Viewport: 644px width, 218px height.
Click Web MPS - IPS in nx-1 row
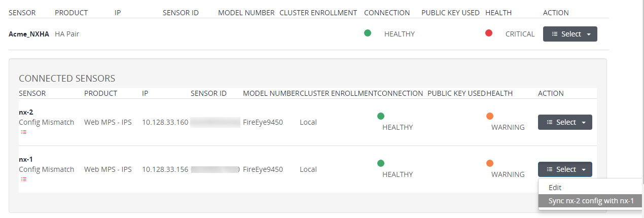(108, 169)
